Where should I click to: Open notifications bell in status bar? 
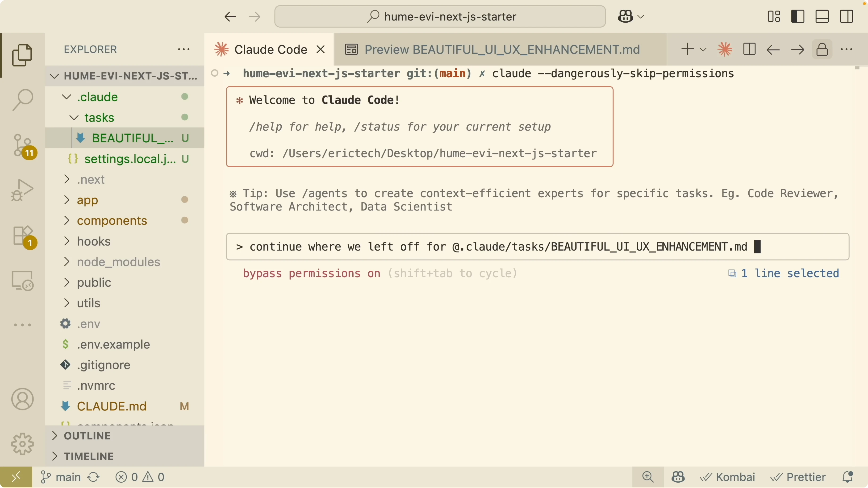847,477
